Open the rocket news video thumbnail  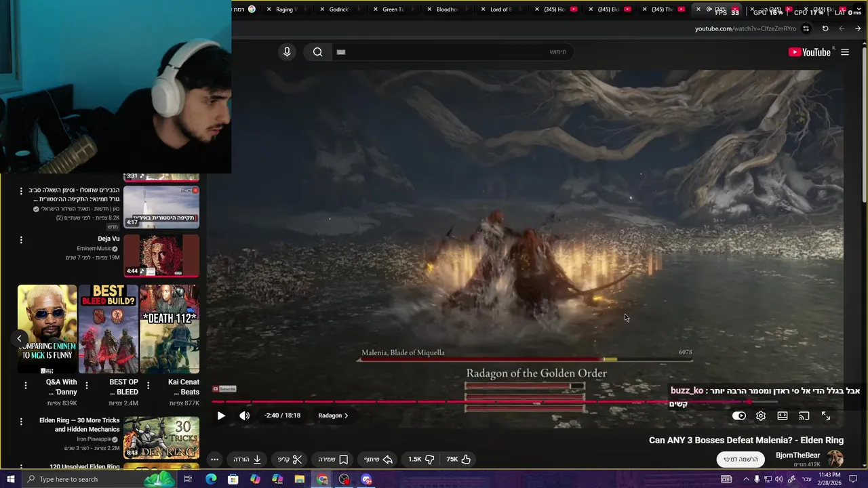161,207
